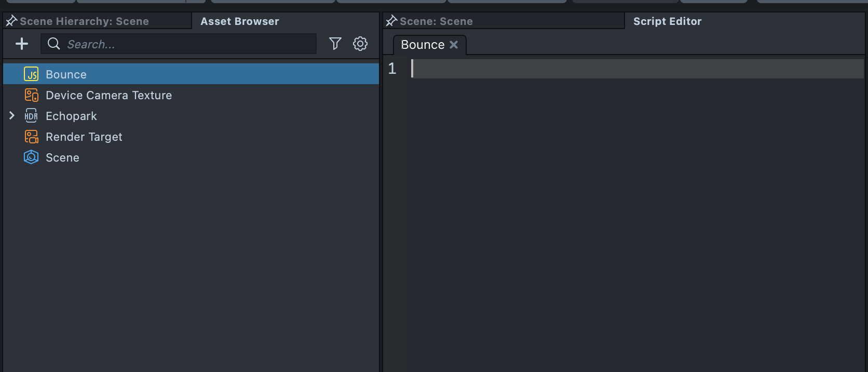Click the Bounce JavaScript file icon
Image resolution: width=868 pixels, height=372 pixels.
pyautogui.click(x=31, y=74)
